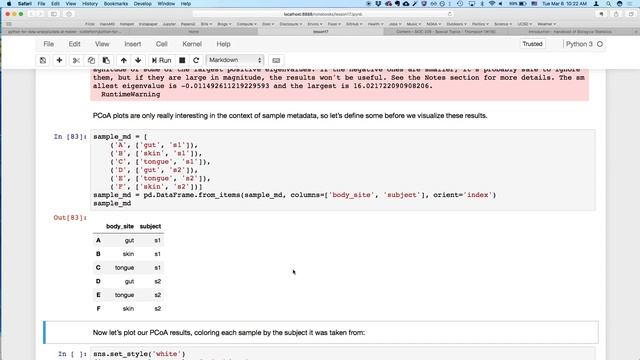Open the Jupyter bookmark in favorites bar
The width and height of the screenshot is (640, 360).
(169, 24)
